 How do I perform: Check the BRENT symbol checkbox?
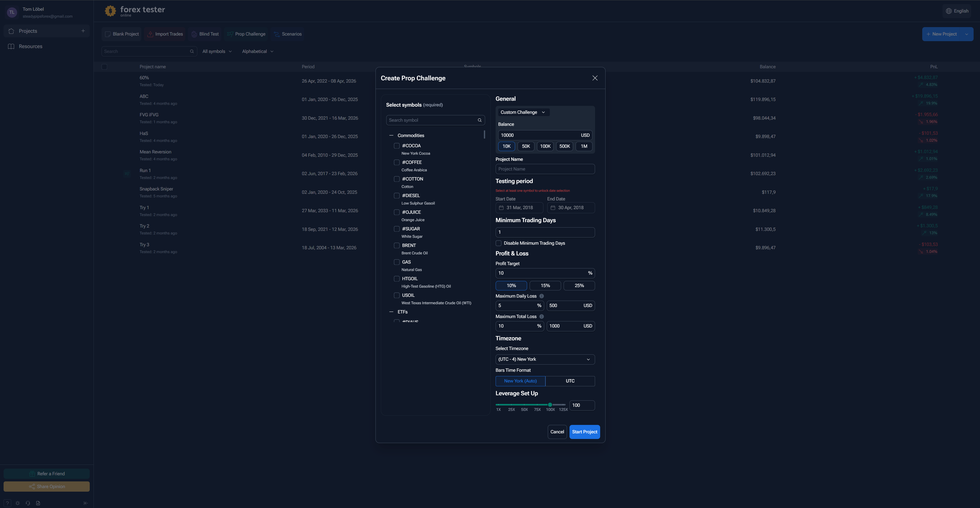click(x=397, y=245)
